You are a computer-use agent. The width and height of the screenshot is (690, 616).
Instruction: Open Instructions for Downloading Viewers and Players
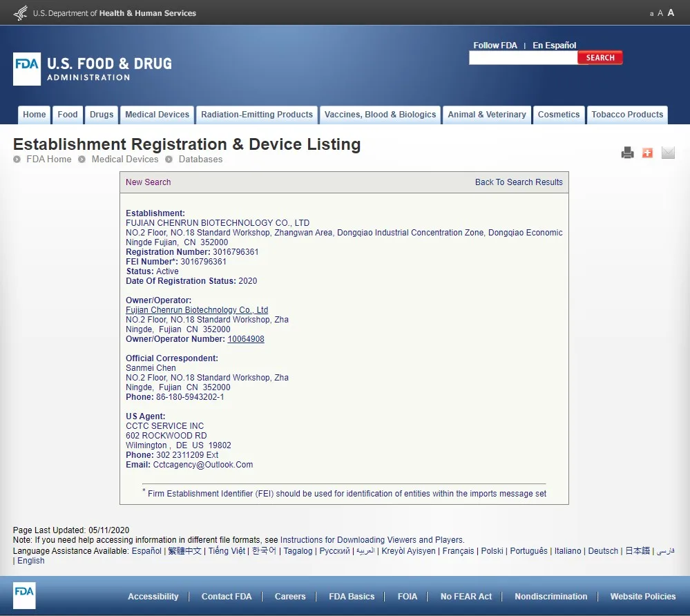[372, 540]
